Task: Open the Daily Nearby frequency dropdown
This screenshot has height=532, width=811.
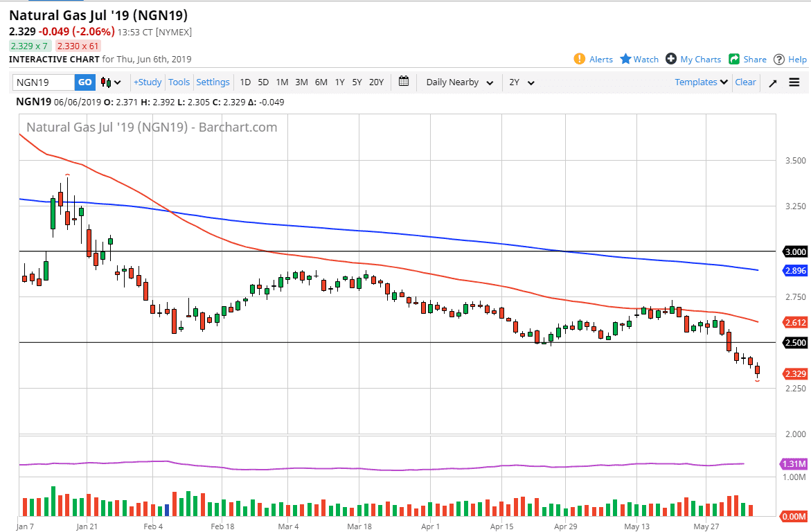Action: tap(460, 82)
